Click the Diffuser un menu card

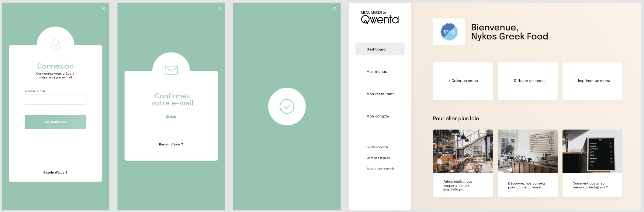coord(528,81)
